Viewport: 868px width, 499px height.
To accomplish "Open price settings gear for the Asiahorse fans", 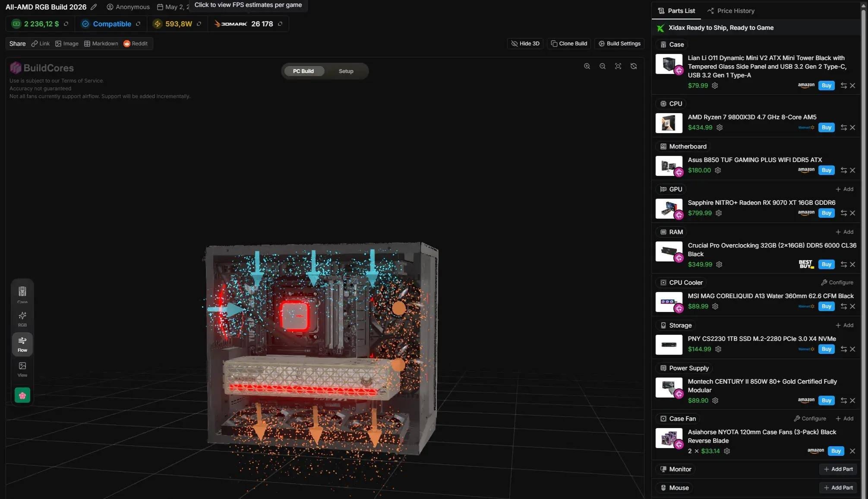I will point(727,451).
